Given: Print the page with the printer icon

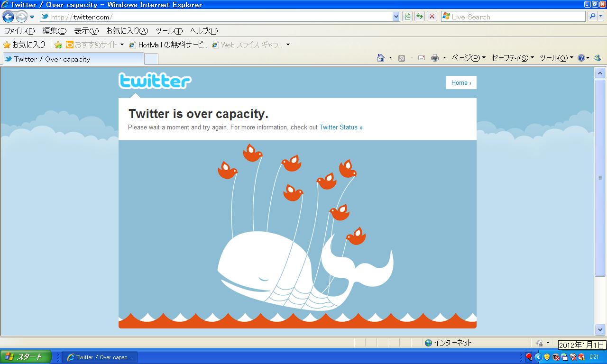Looking at the screenshot, I should [x=435, y=58].
